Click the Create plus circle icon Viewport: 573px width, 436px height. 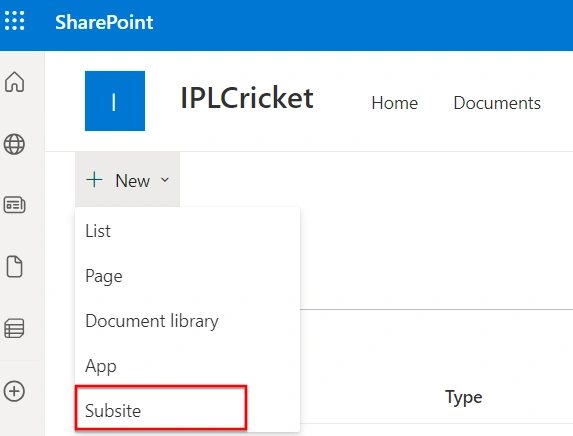click(15, 391)
